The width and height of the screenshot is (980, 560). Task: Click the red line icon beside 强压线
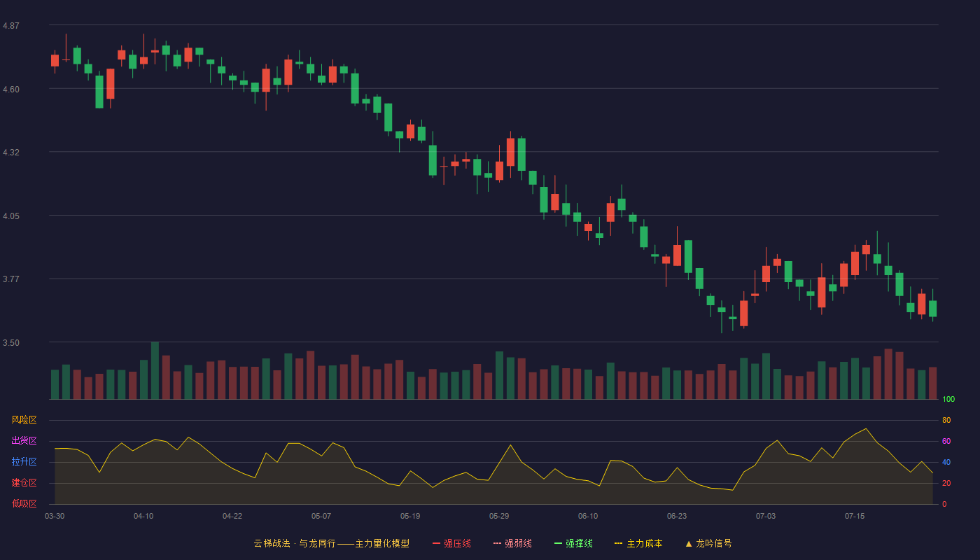436,543
